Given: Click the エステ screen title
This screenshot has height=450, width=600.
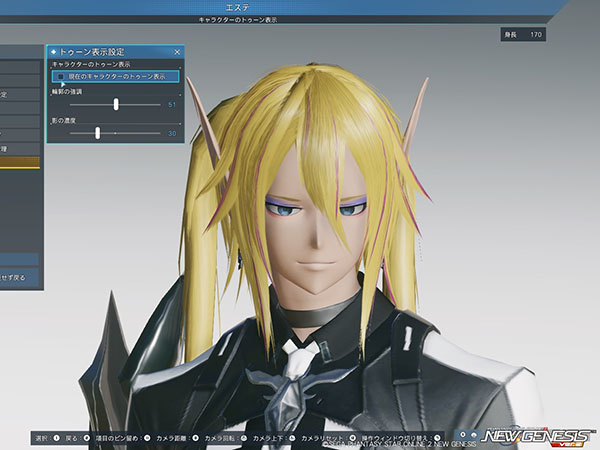Looking at the screenshot, I should point(238,7).
